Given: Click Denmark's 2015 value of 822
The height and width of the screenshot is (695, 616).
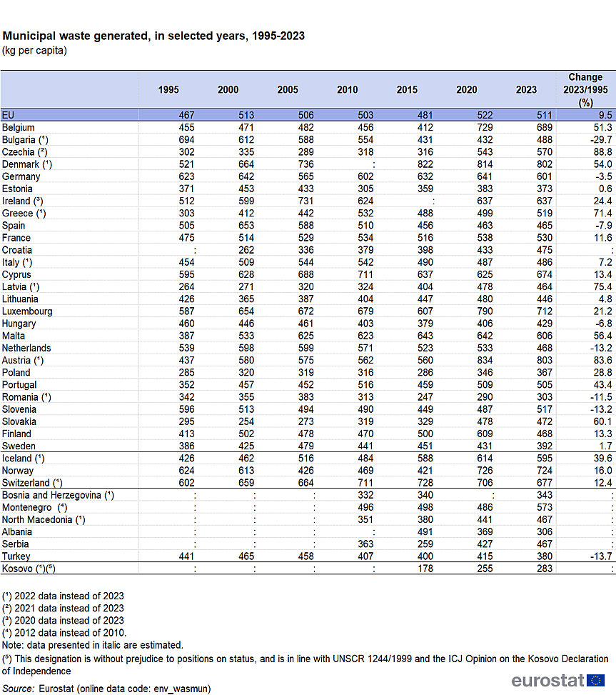Looking at the screenshot, I should [407, 164].
